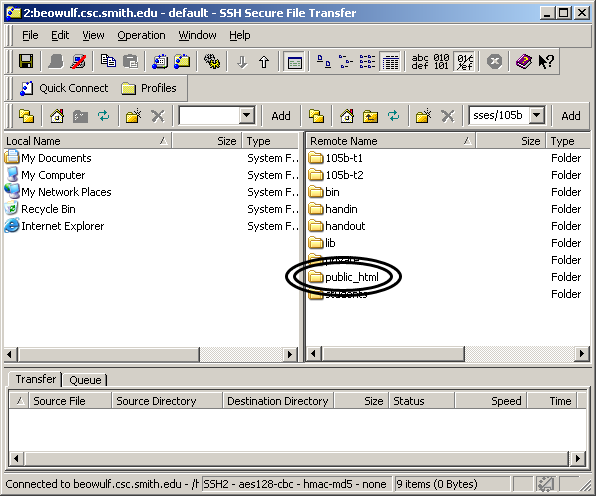Open the Settings gears icon
The image size is (596, 496).
coord(212,61)
